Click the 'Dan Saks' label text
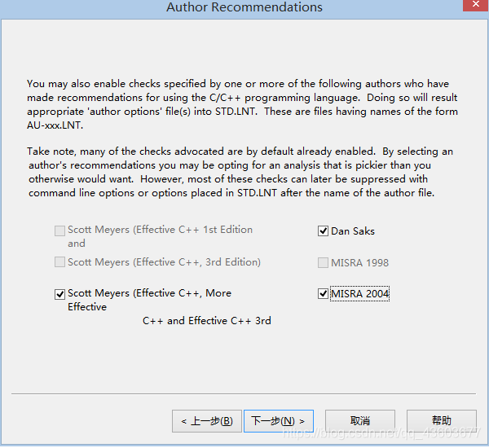Screen dimensions: 489x448 pos(353,231)
